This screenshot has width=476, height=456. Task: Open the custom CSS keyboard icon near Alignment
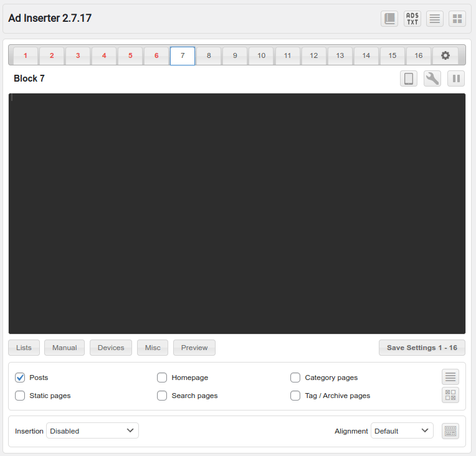pyautogui.click(x=450, y=431)
